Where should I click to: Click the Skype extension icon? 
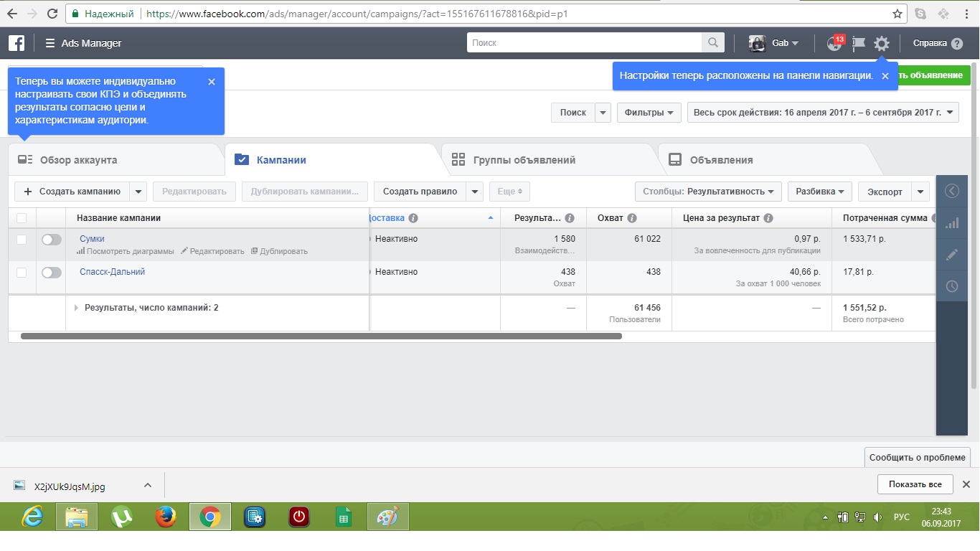pos(920,14)
